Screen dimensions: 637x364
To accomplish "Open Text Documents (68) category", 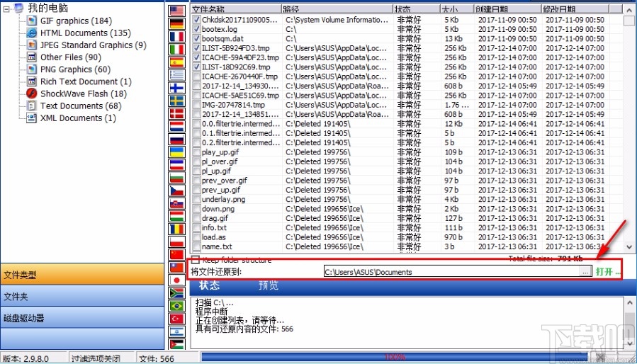I will point(81,106).
